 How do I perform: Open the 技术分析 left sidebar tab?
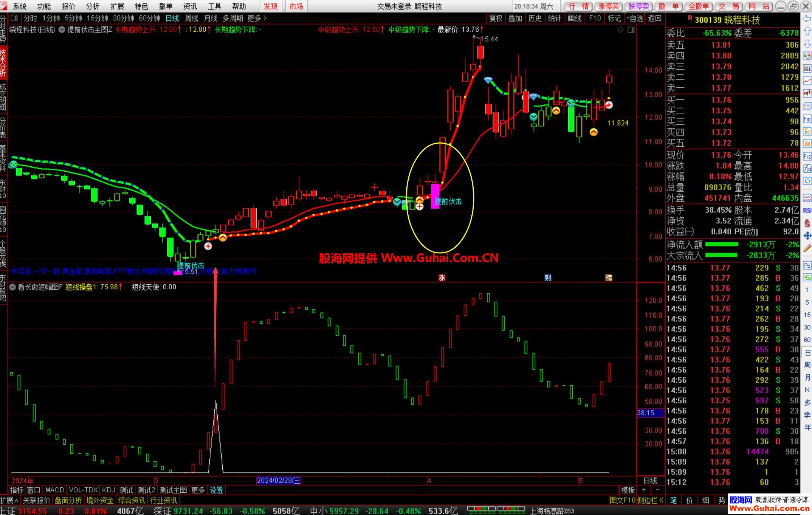click(x=3, y=63)
